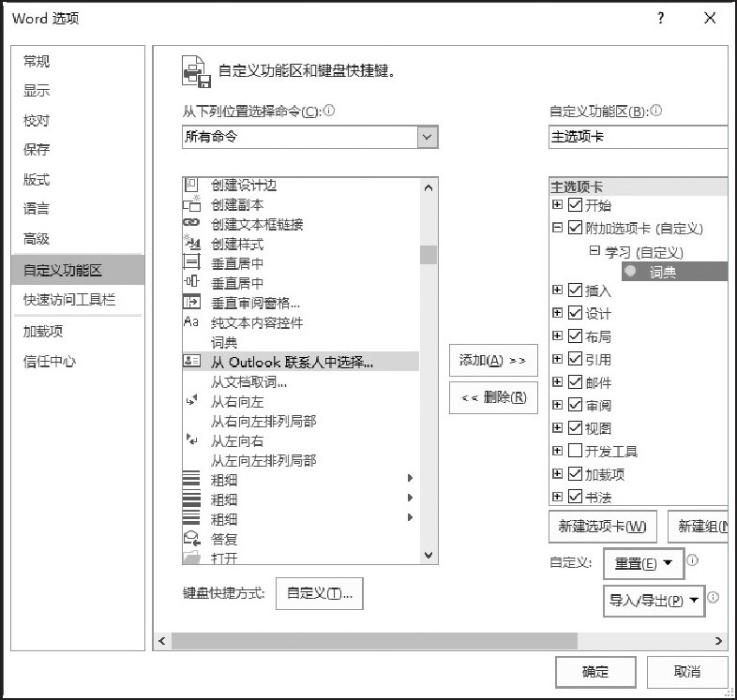Open the 显示 options page
The height and width of the screenshot is (700, 737).
tap(78, 90)
